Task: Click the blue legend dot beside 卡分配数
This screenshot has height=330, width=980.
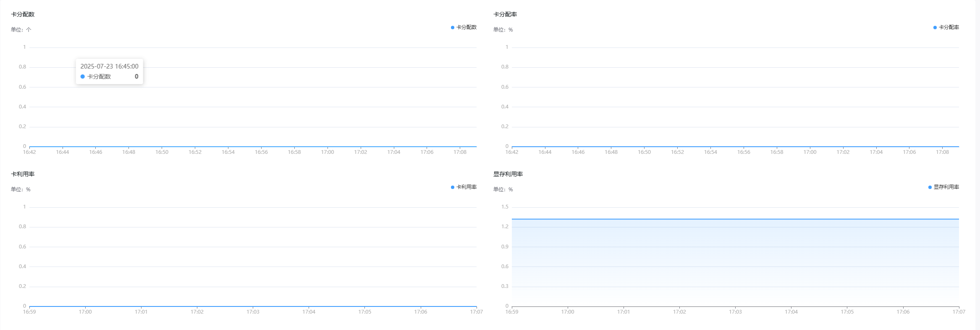Action: pos(453,27)
